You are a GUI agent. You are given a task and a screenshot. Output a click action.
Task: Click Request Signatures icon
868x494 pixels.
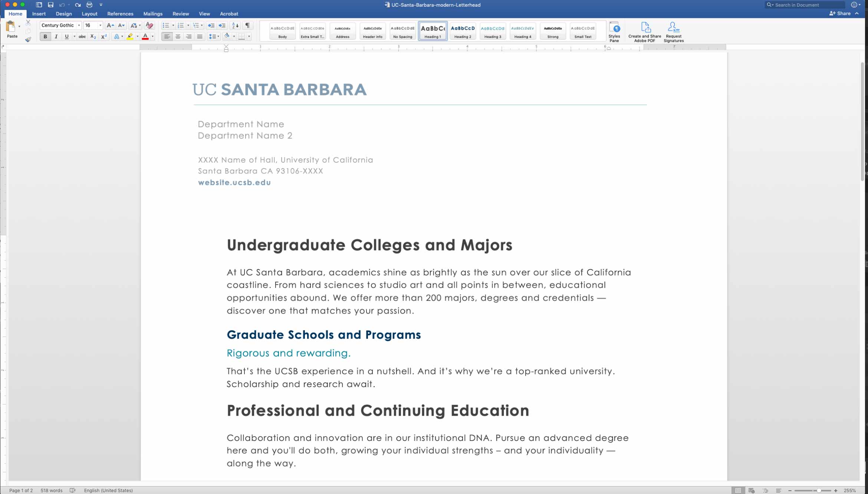(x=674, y=32)
